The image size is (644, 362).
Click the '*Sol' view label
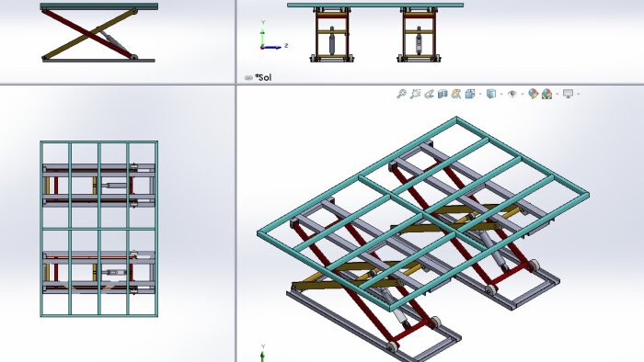(263, 77)
